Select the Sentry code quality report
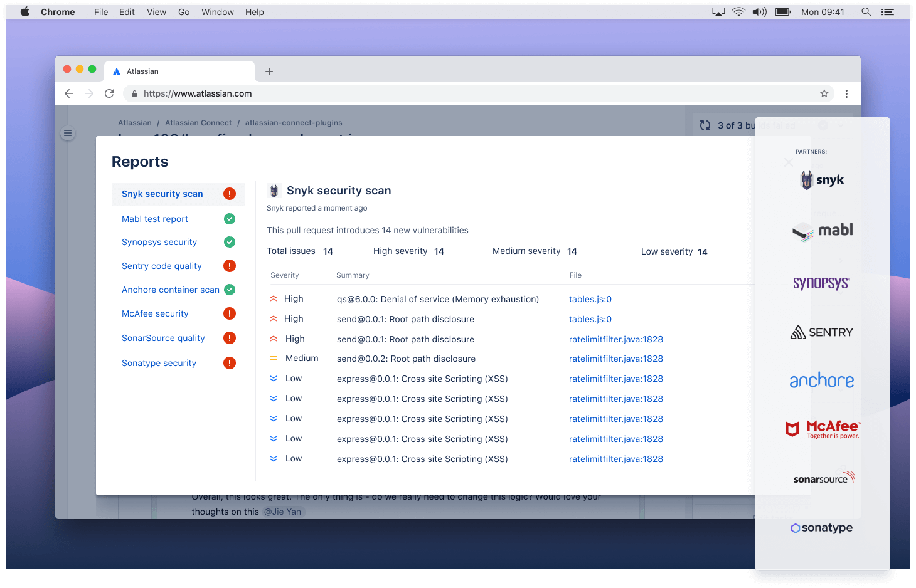 click(161, 266)
